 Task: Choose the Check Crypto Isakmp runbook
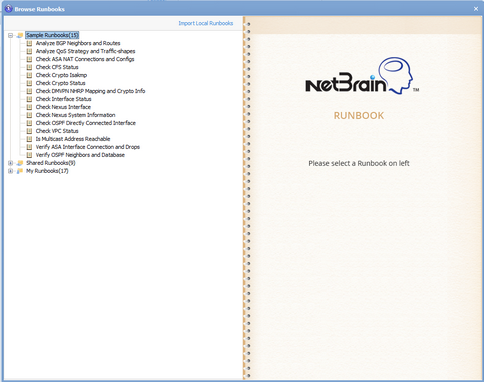pyautogui.click(x=61, y=75)
